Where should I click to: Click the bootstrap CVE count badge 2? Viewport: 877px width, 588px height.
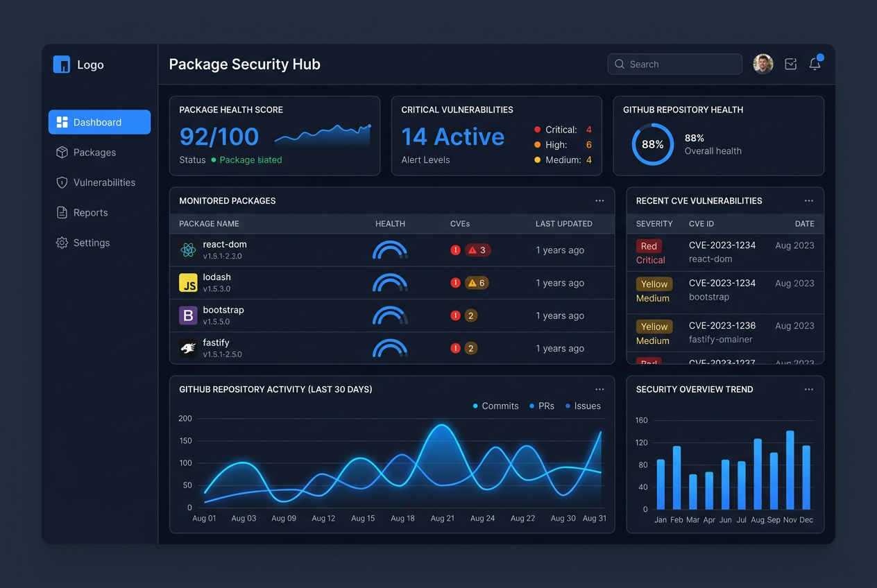[x=471, y=315]
